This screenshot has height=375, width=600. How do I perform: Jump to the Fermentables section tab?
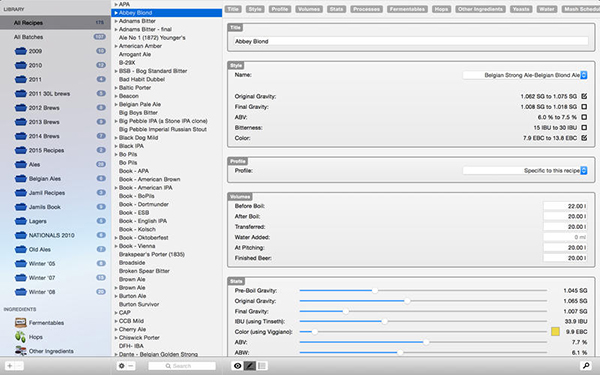[x=407, y=9]
